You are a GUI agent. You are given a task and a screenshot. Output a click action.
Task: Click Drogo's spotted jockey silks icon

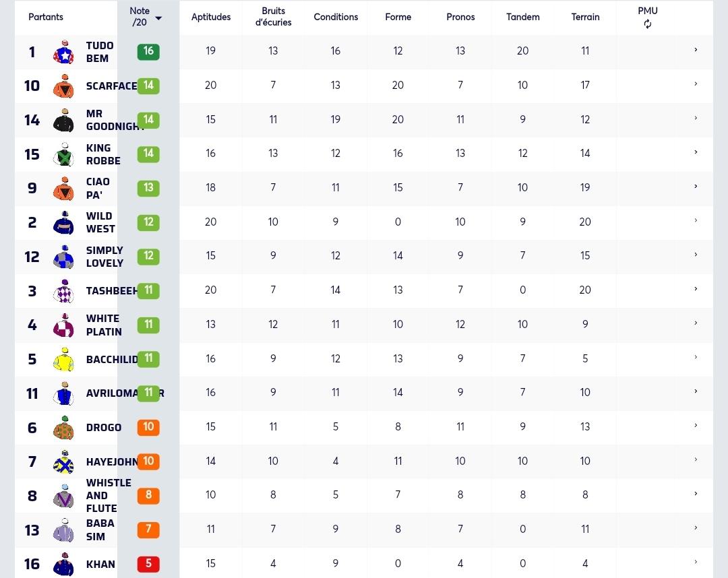coord(63,428)
